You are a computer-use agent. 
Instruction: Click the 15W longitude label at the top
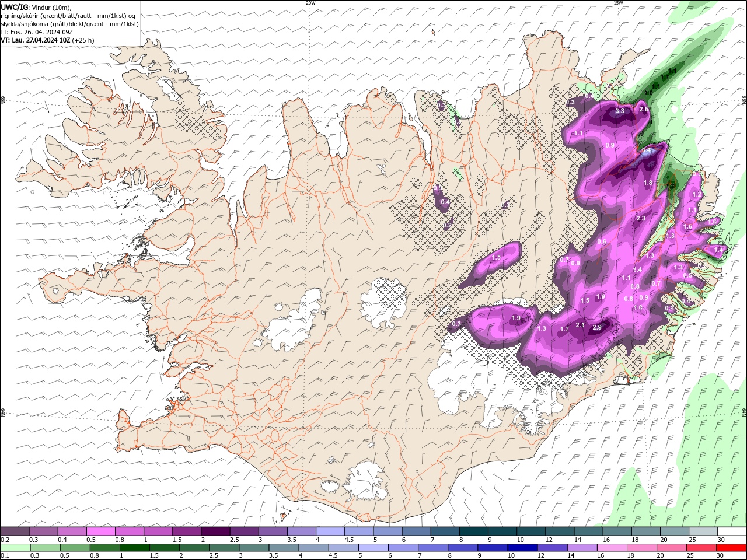pos(618,3)
